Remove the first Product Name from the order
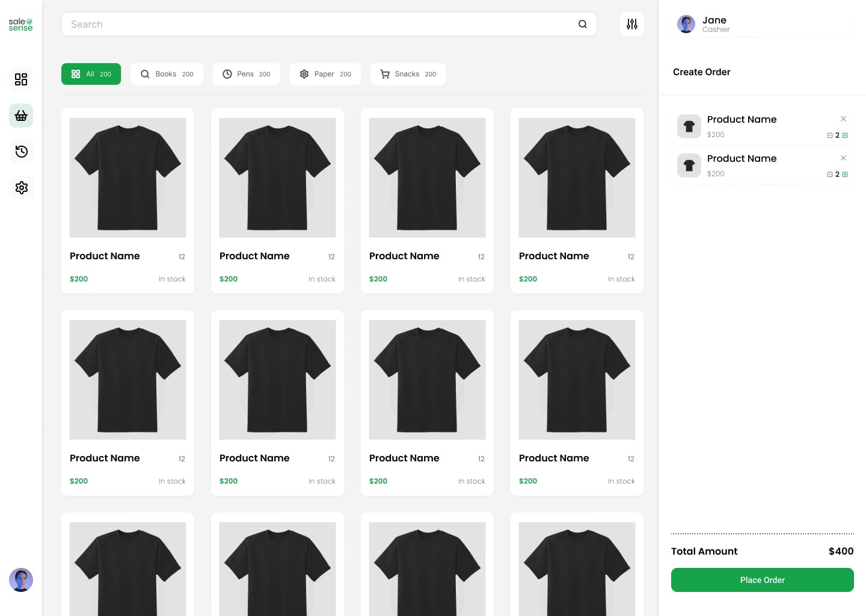Image resolution: width=866 pixels, height=616 pixels. point(843,119)
